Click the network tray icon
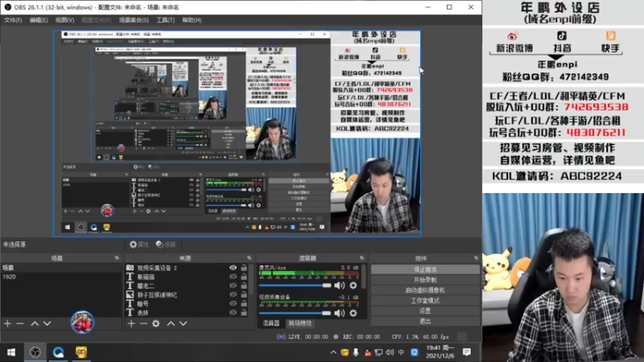This screenshot has width=644, height=362. pos(378,352)
